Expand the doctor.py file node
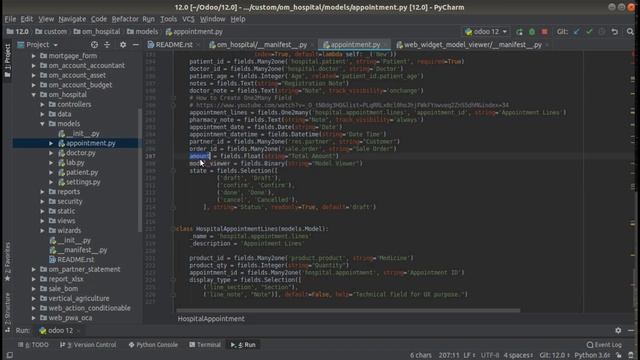This screenshot has width=640, height=360. click(x=51, y=153)
